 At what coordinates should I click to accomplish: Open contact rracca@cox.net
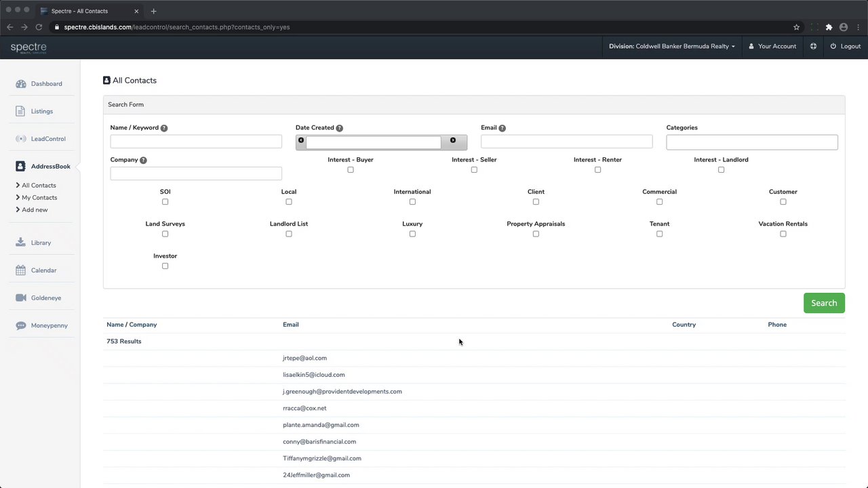coord(304,408)
